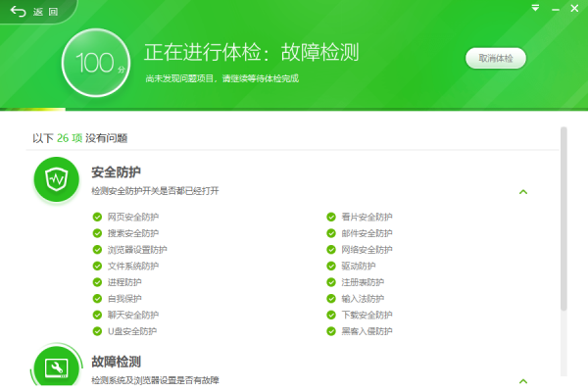Click the 尚未发现问题项目 status subtitle
This screenshot has width=588, height=392.
coord(222,78)
